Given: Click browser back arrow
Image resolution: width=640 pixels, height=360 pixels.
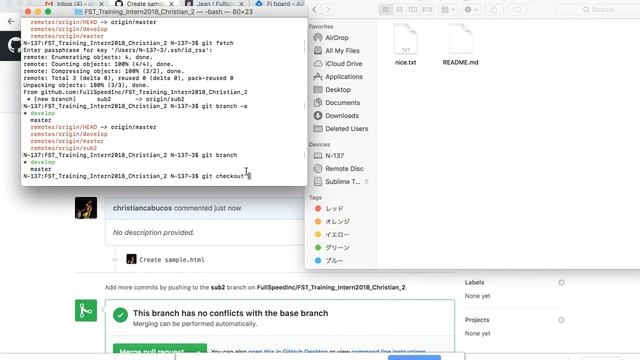Looking at the screenshot, I should pyautogui.click(x=11, y=21).
